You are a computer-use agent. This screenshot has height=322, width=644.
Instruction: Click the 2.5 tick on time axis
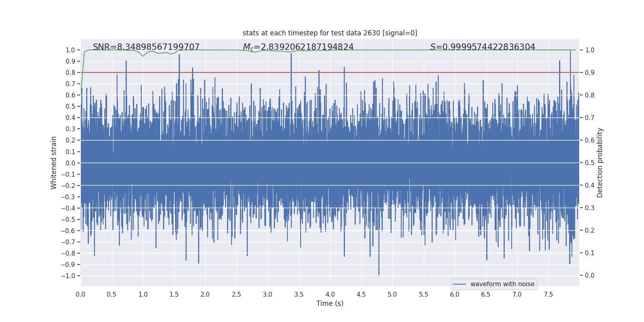pos(236,294)
